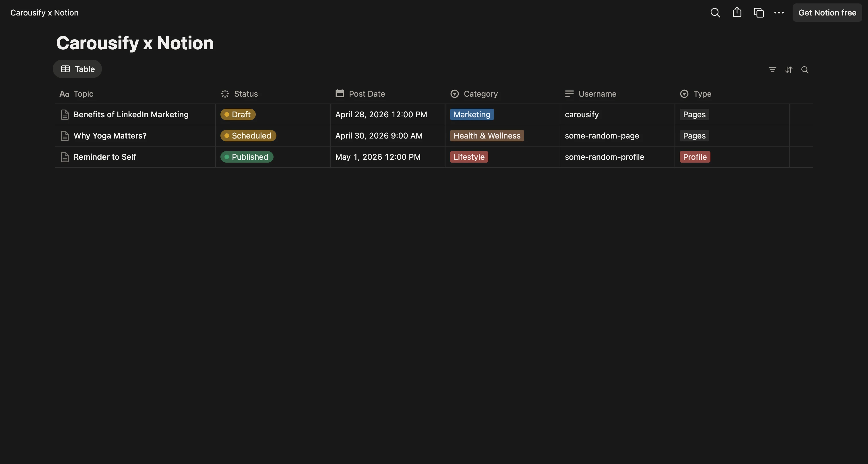Click the April 28, 2026 12:00 PM date cell

coord(388,114)
